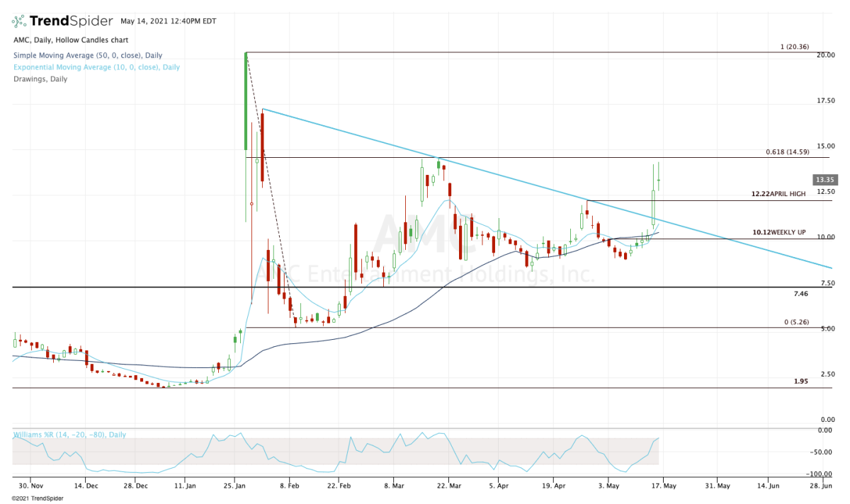
Task: Click the '0.618 (14.59)' Fibonacci level label
Action: (787, 152)
